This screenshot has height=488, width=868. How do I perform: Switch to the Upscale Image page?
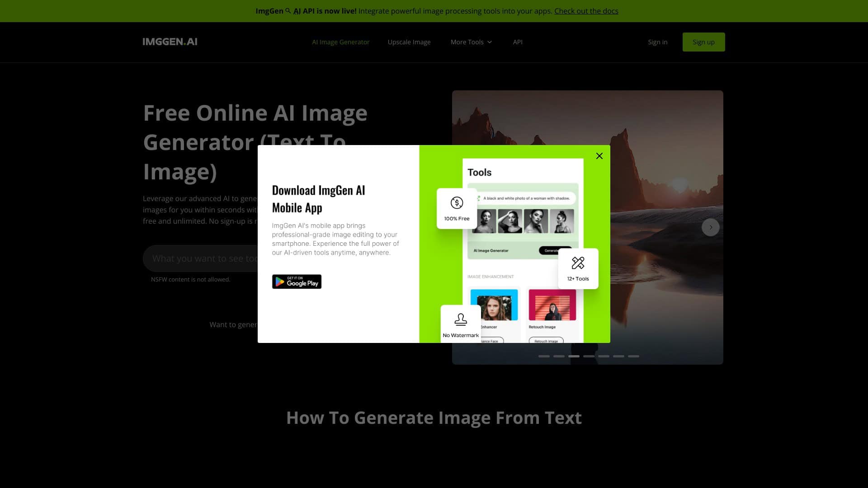click(409, 42)
